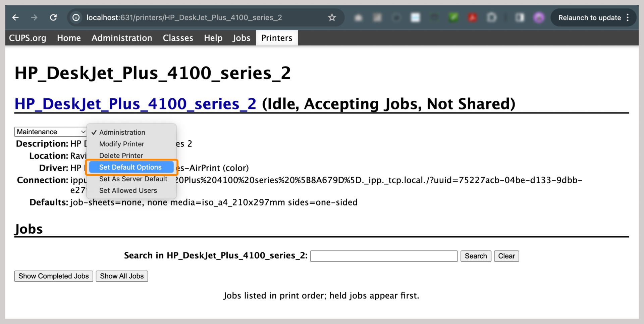Open the CUPS.org tab
The image size is (644, 324).
28,38
